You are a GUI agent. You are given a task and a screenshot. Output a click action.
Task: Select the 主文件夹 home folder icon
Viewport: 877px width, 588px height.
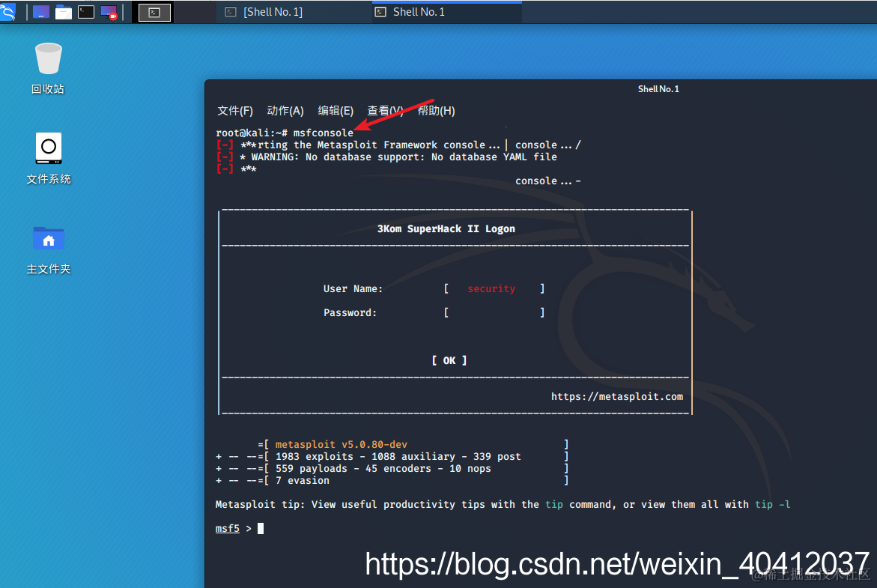[x=48, y=249]
